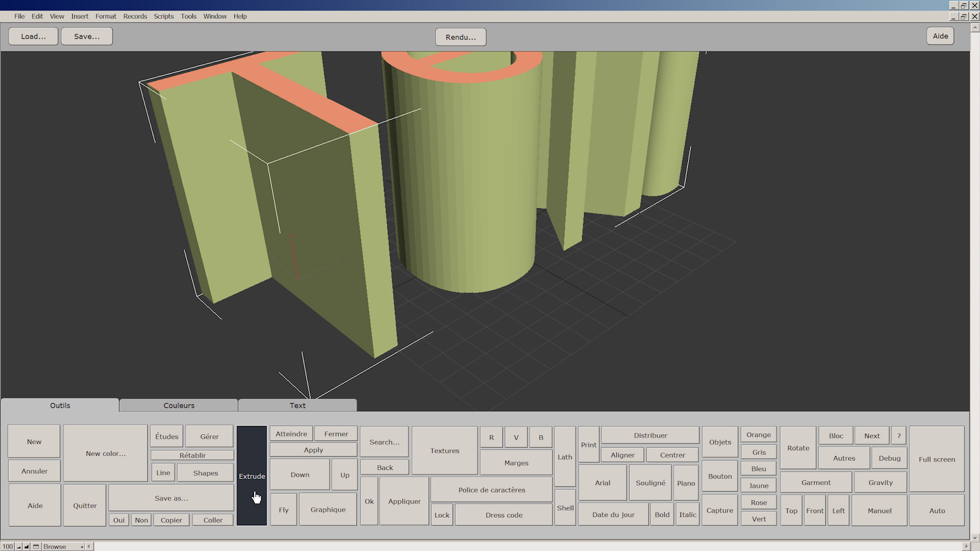Screen dimensions: 980x551
Task: Click the Rendu... button
Action: (460, 37)
